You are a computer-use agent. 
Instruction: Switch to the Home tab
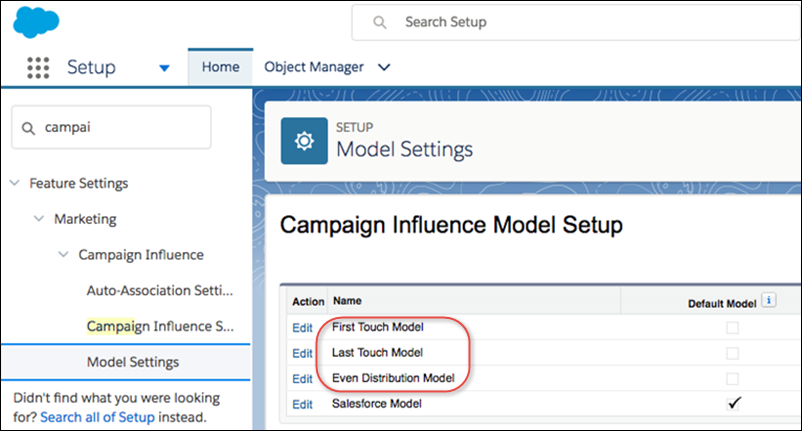coord(220,67)
